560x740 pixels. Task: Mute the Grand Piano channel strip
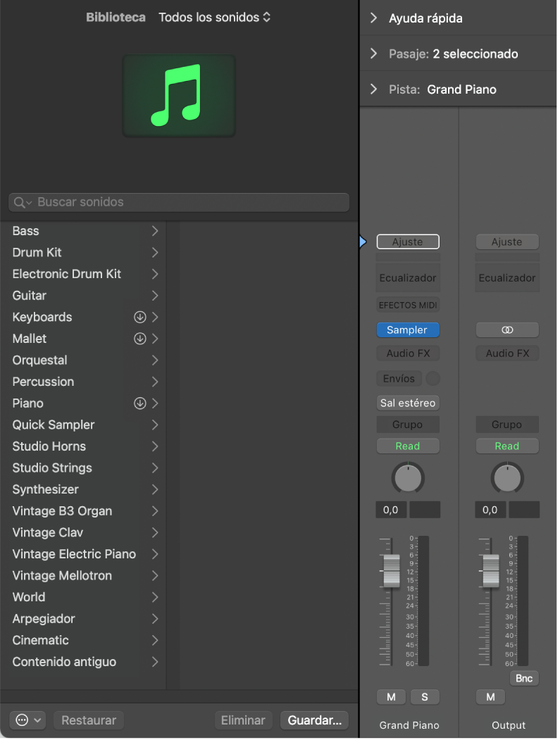(x=391, y=697)
